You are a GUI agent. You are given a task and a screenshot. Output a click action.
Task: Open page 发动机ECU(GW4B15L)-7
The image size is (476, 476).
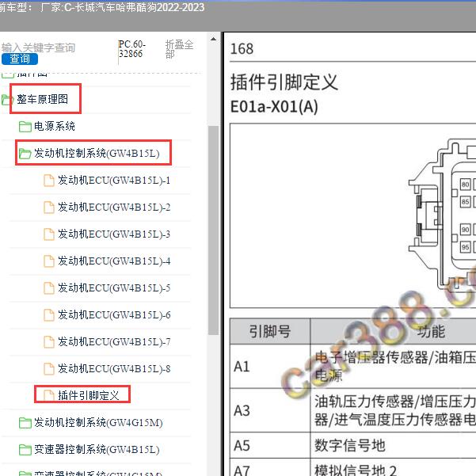pos(114,341)
